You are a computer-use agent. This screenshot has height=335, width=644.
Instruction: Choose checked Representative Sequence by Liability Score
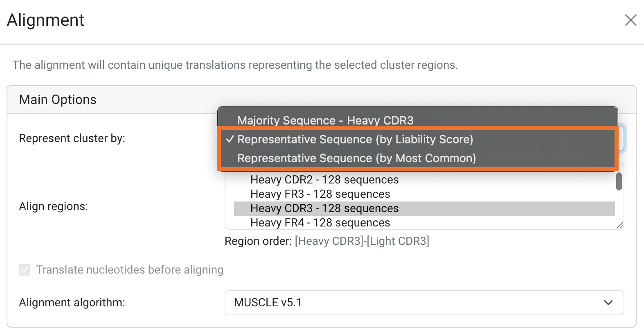point(355,139)
